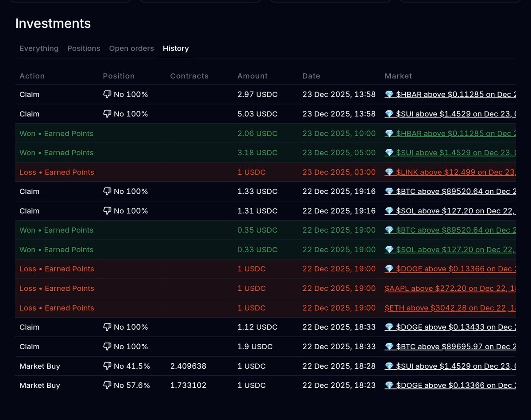The height and width of the screenshot is (420, 531).
Task: Click thumbs-down icon in 1.12 USDC claim row
Action: [107, 328]
